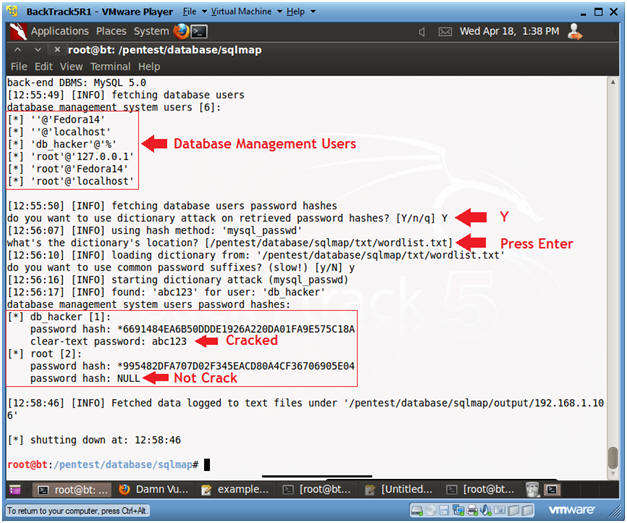Click the root password hash *995482DFA... line
This screenshot has width=627, height=523.
pos(192,366)
